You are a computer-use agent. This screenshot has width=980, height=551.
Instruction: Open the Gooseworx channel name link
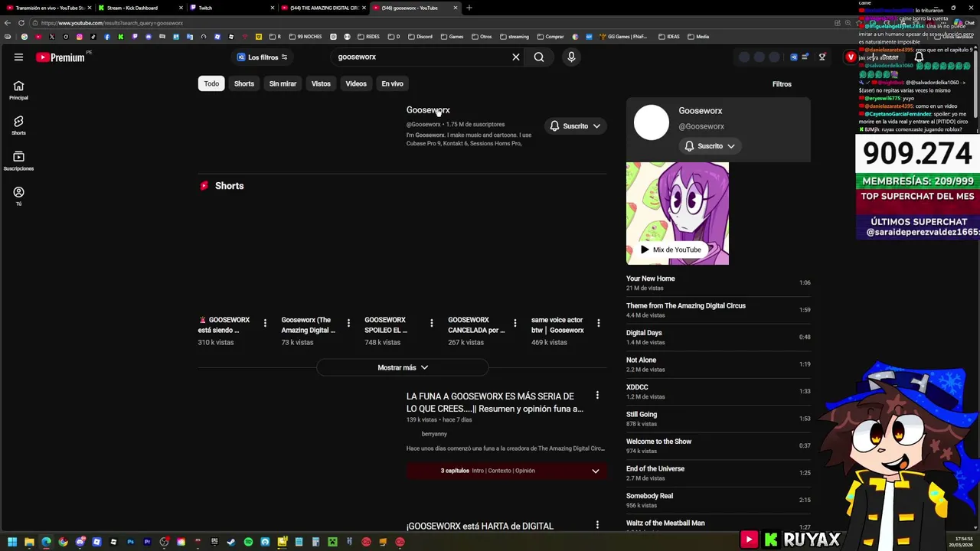pos(428,110)
